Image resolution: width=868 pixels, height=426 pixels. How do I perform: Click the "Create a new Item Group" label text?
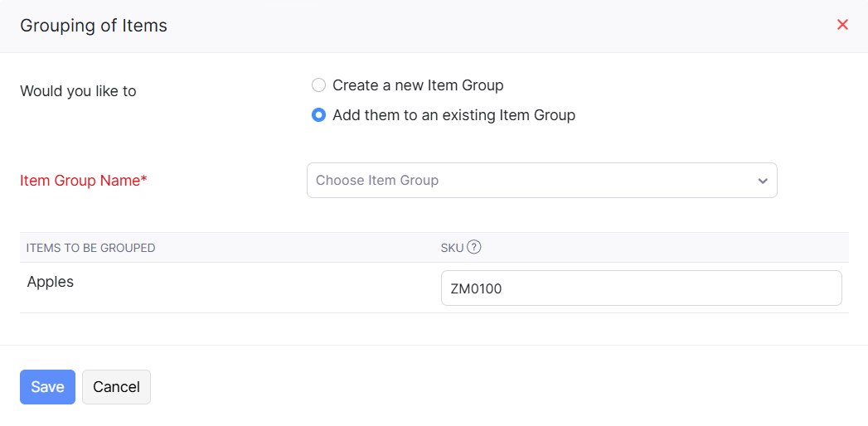point(418,85)
